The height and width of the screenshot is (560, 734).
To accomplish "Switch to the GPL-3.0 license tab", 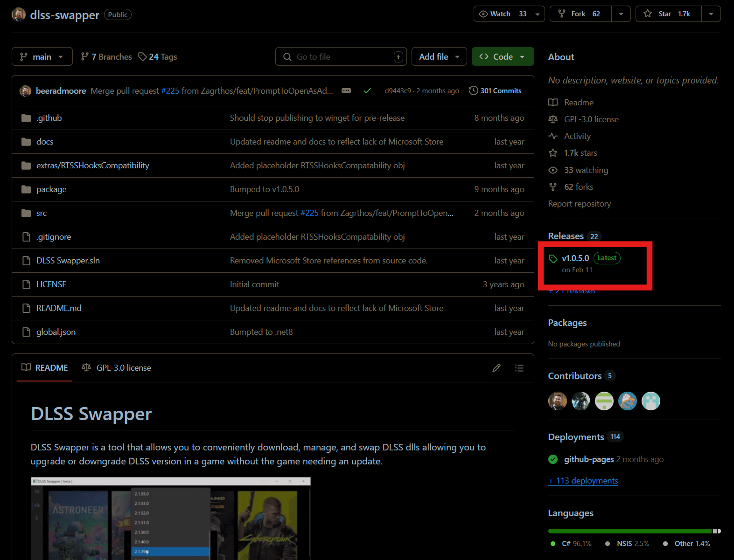I will click(116, 368).
